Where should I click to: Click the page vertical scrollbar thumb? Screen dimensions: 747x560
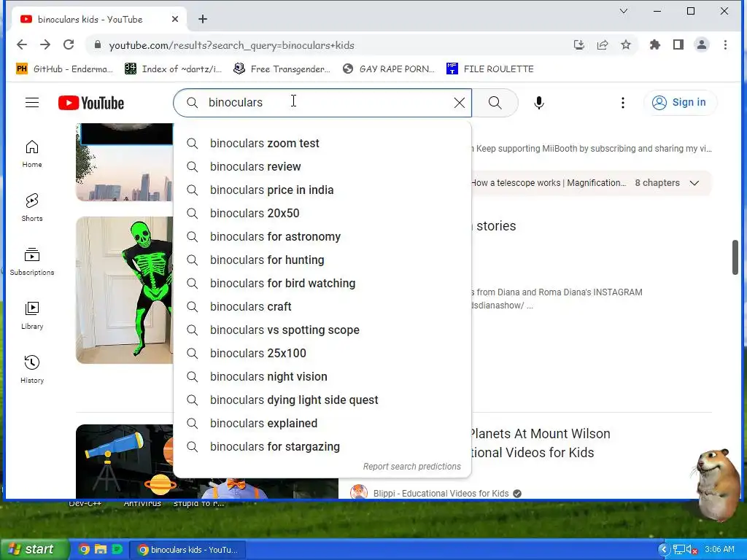[735, 257]
